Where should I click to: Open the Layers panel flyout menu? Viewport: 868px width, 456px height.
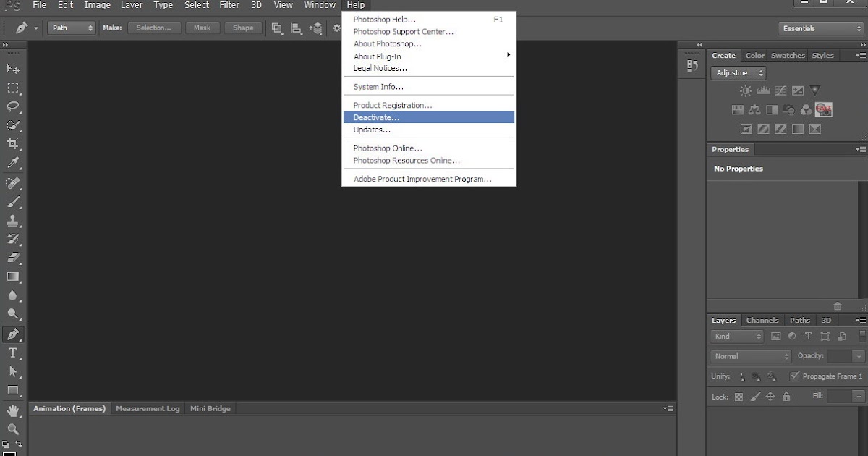860,321
